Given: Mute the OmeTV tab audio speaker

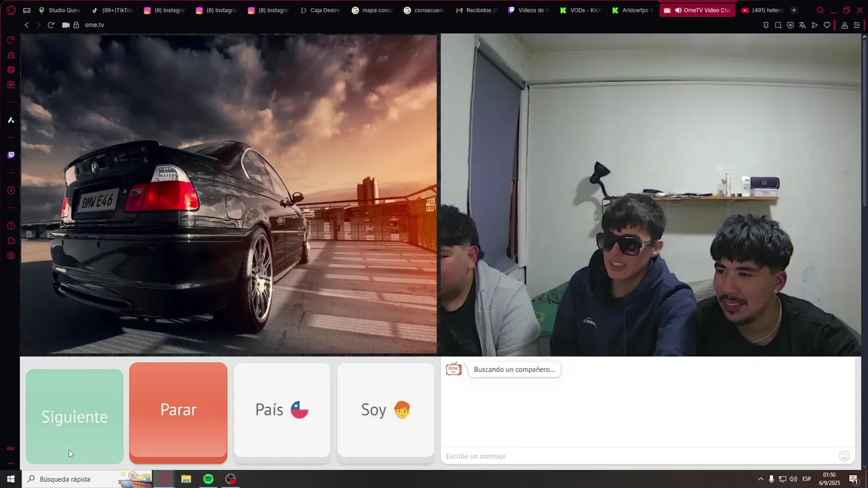Looking at the screenshot, I should [678, 10].
